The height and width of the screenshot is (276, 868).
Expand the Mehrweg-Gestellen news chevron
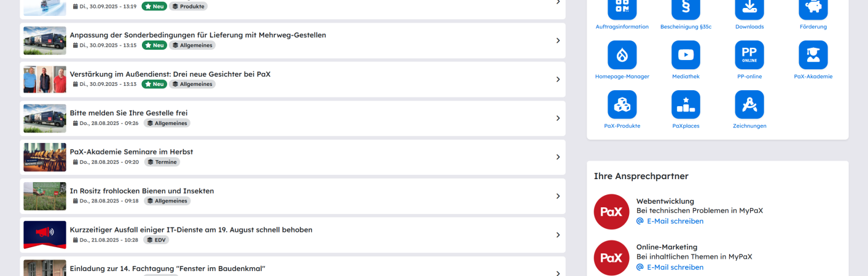pos(558,40)
